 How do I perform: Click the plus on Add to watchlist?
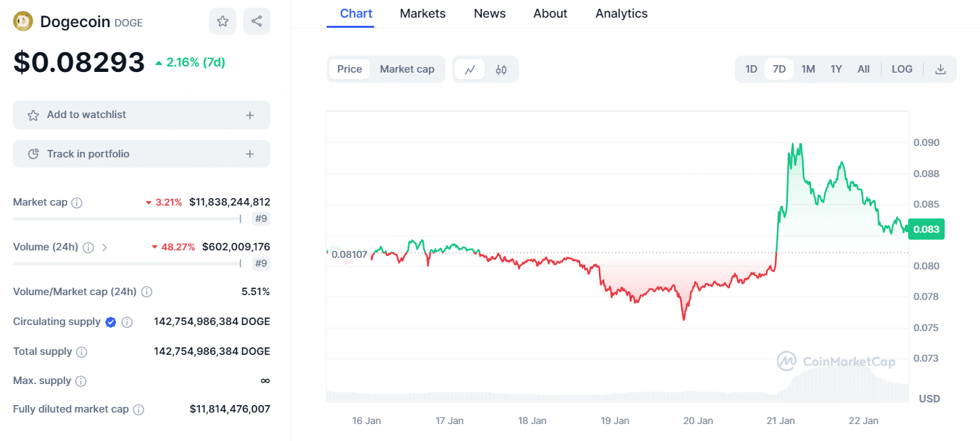click(250, 115)
